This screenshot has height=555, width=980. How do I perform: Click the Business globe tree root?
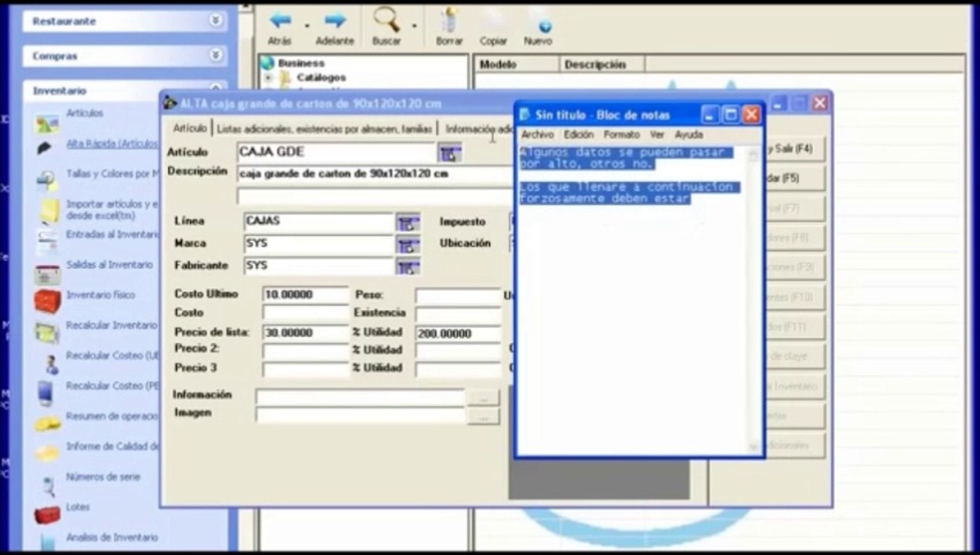pos(267,63)
